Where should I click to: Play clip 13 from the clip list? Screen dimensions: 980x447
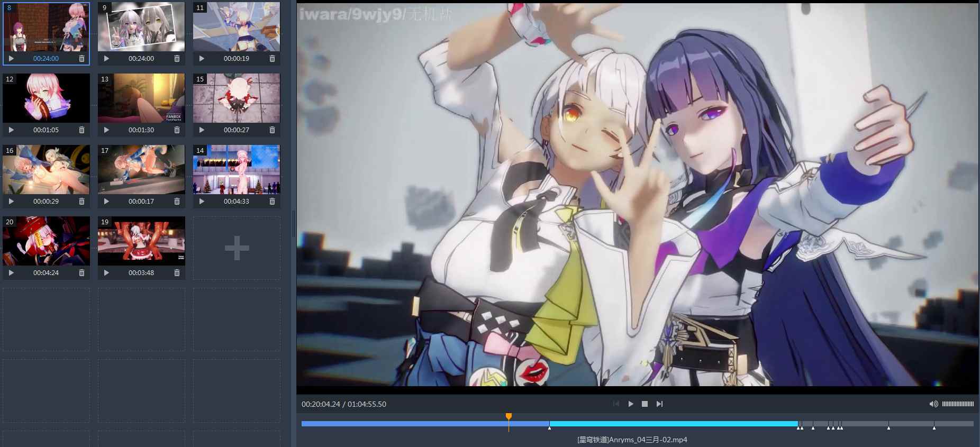pyautogui.click(x=106, y=130)
